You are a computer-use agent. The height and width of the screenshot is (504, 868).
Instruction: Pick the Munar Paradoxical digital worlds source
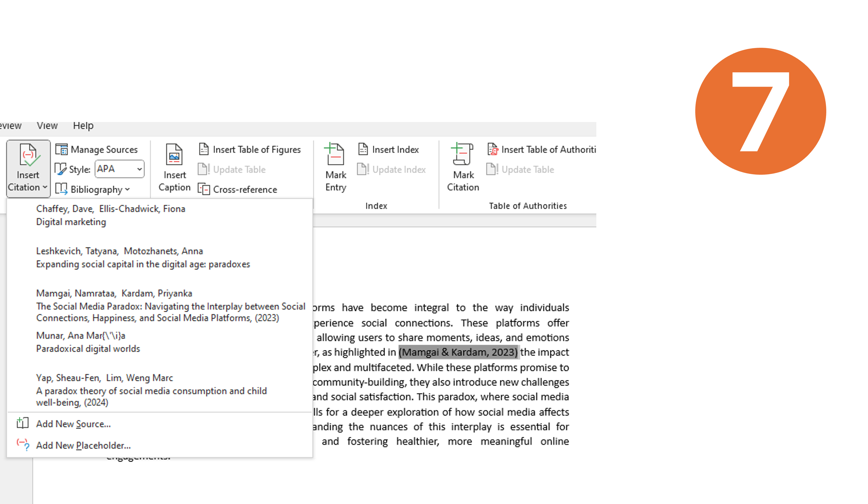(88, 342)
